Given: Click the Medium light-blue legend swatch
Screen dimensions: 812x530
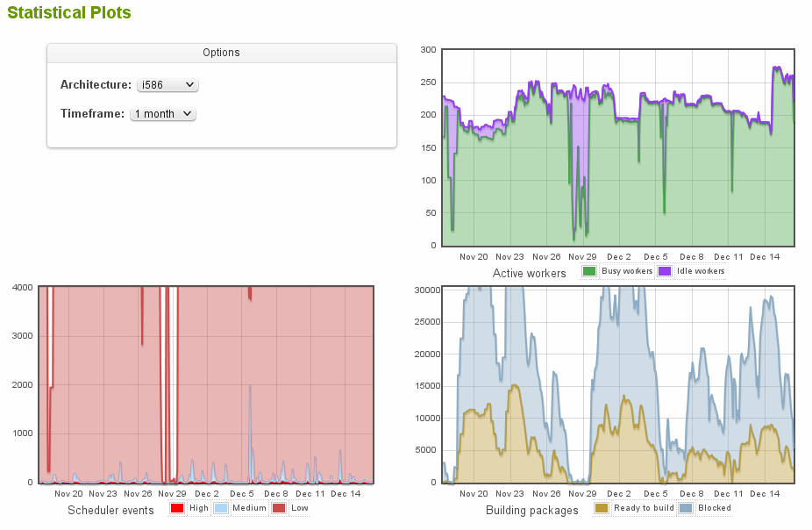Looking at the screenshot, I should point(221,508).
